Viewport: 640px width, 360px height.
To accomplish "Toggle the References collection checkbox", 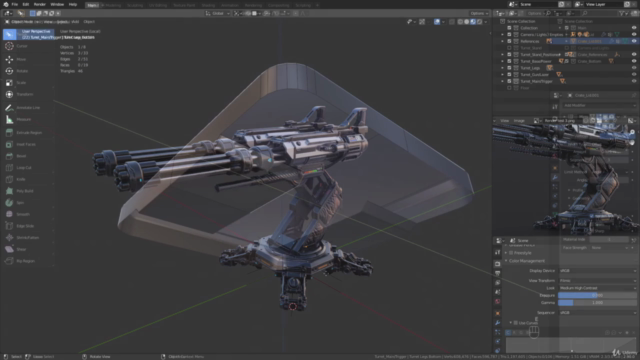I will click(x=509, y=41).
